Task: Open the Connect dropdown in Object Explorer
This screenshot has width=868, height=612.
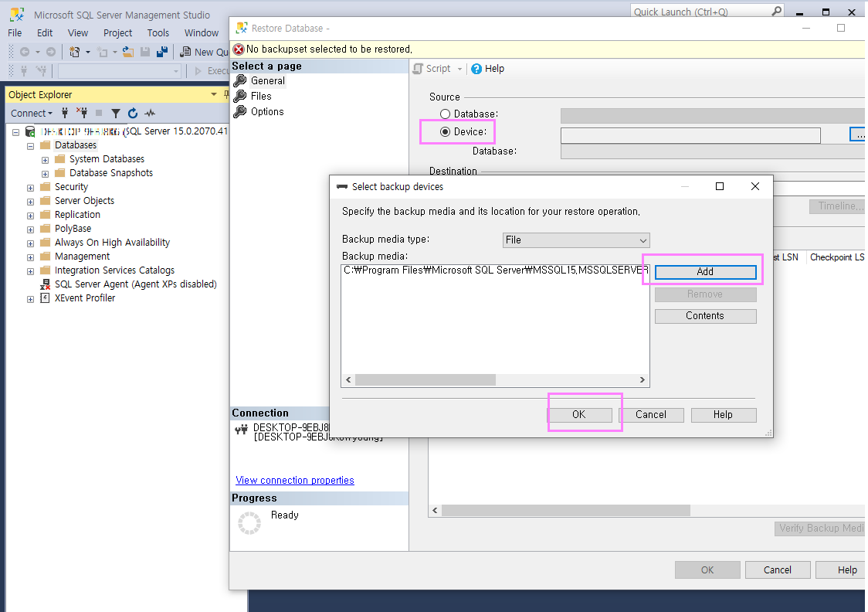Action: pyautogui.click(x=32, y=113)
